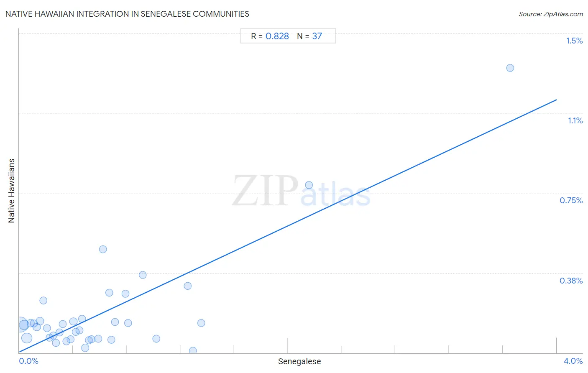Click the 0.0% x-axis tick label

click(x=29, y=361)
